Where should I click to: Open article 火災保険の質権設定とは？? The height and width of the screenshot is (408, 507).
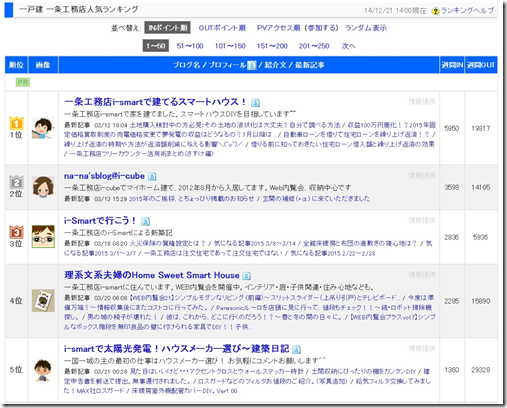coord(167,243)
